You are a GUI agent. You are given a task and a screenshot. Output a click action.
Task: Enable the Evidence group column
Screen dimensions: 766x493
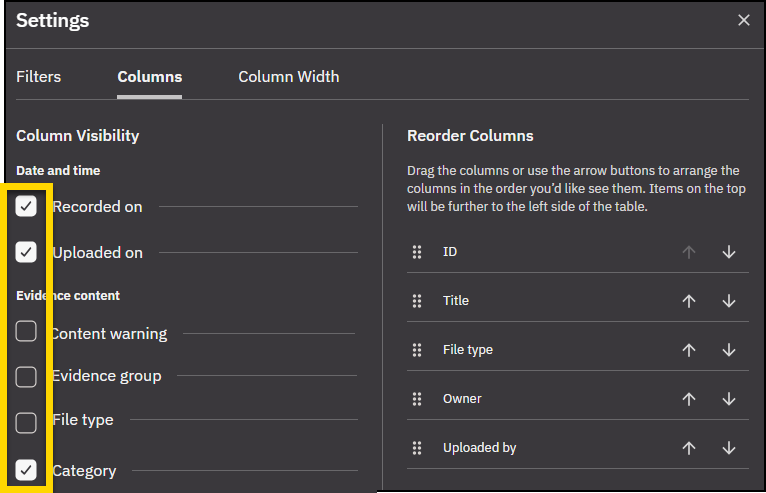(x=26, y=376)
